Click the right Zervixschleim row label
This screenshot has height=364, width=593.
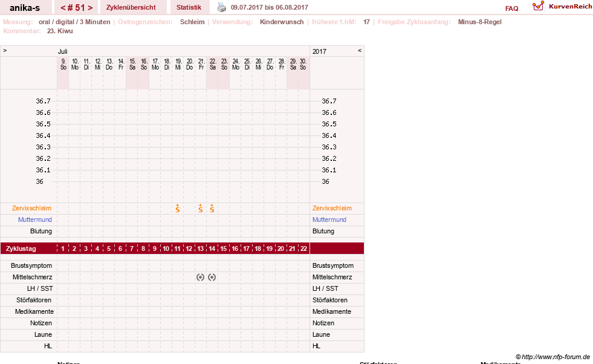[x=332, y=208]
